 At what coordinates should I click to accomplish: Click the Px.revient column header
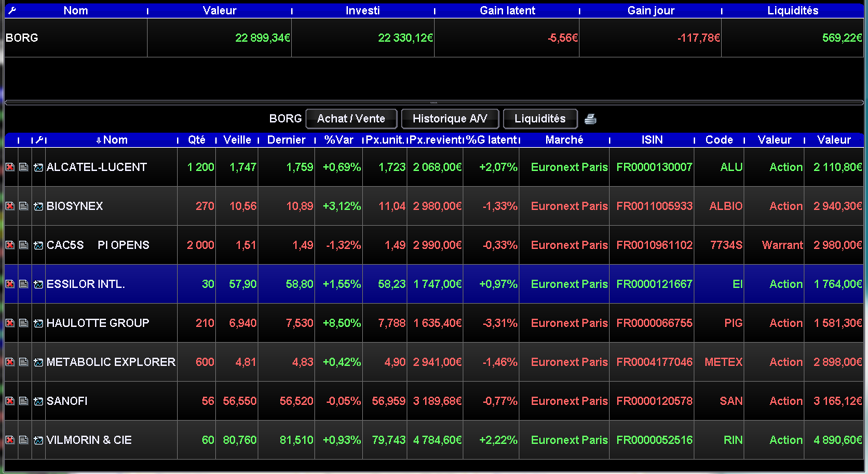point(435,140)
